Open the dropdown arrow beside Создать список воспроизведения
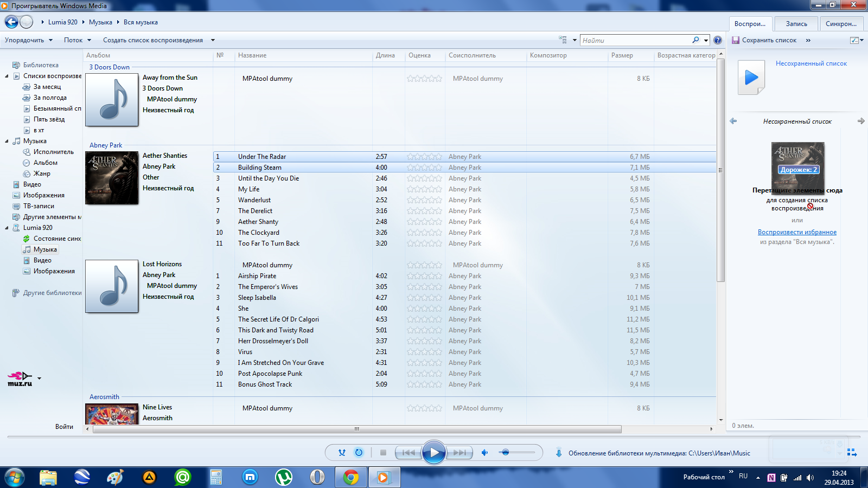Screen dimensions: 868x488 click(213, 40)
